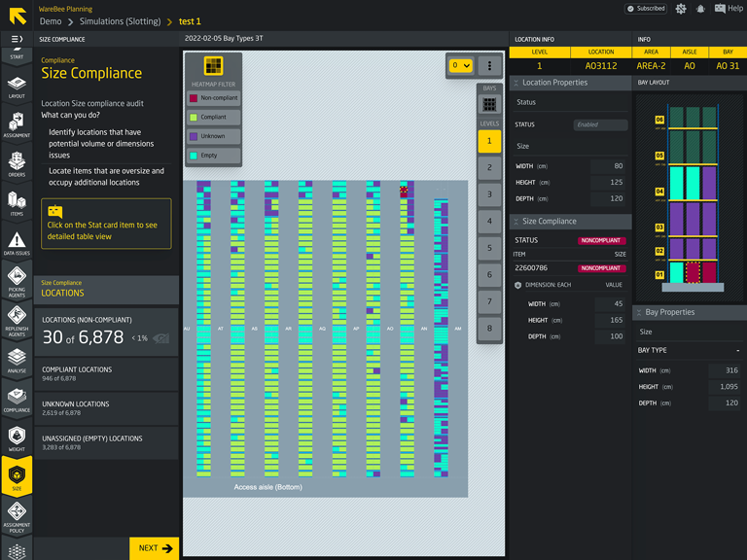
Task: Open the Locations (Non-Compliant) stat card
Action: pos(106,332)
